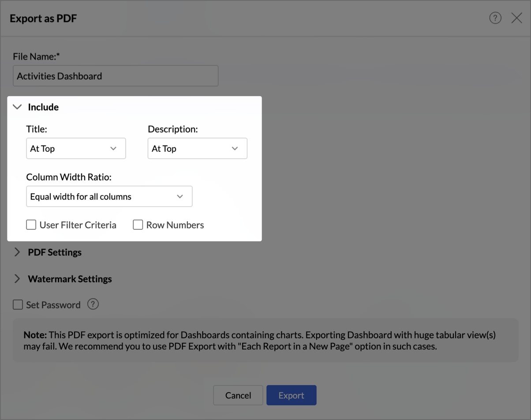531x420 pixels.
Task: Click help icon beside Set Password
Action: (93, 304)
